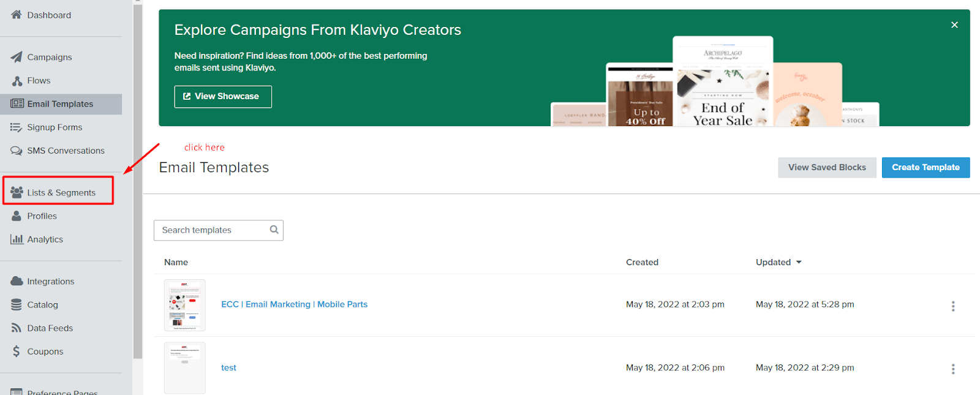Click the search magnifier icon

tap(274, 230)
